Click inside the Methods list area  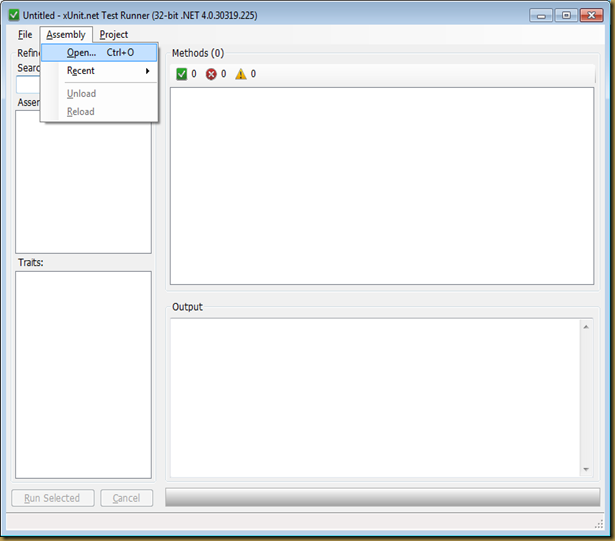382,186
